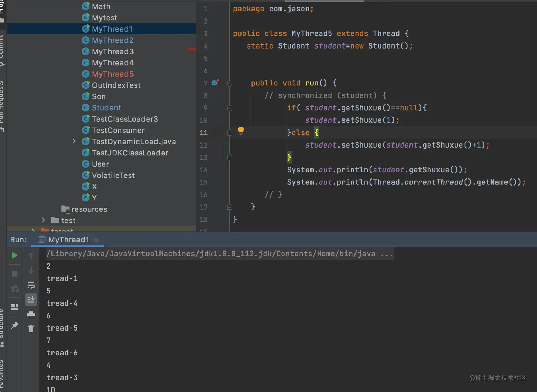This screenshot has width=537, height=392.
Task: Print the console output via printer icon
Action: click(31, 314)
